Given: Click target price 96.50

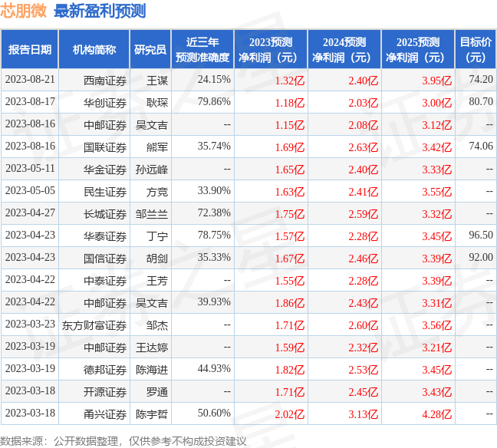Looking at the screenshot, I should [481, 235].
